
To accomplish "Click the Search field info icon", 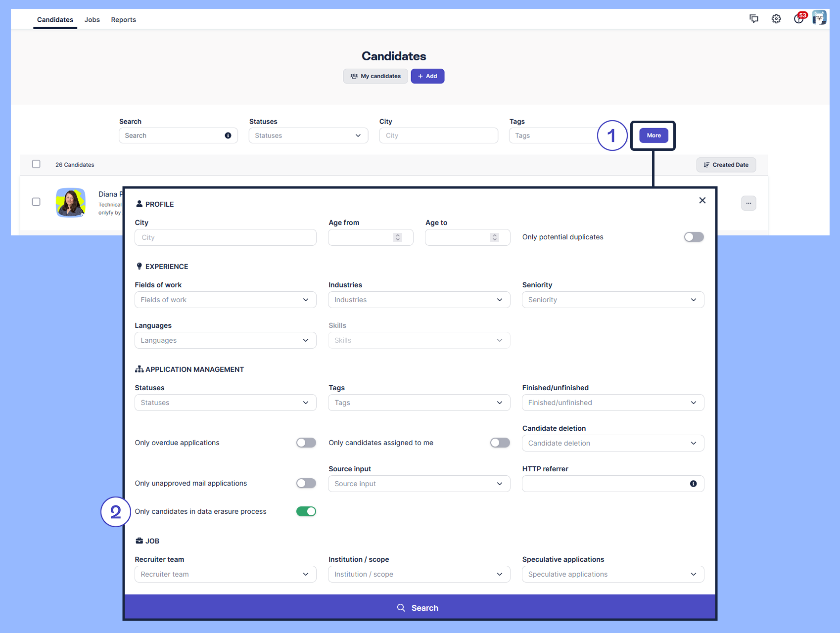I will [228, 136].
